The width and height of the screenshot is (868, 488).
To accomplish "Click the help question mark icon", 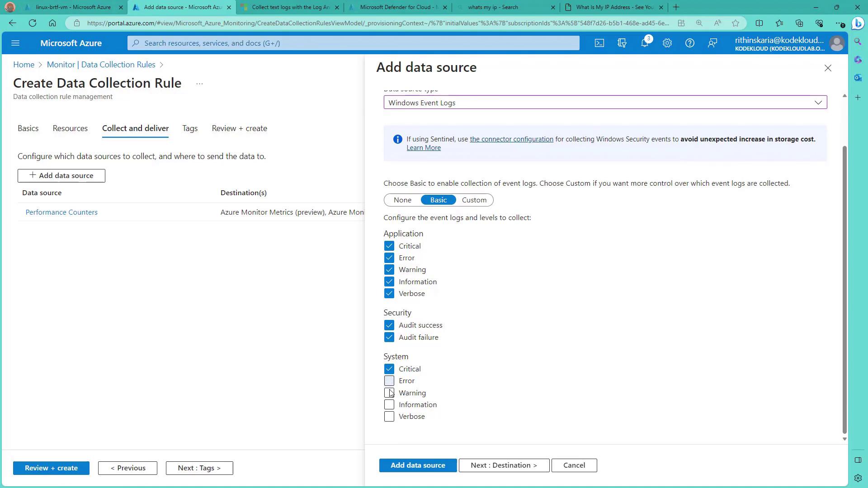I will pyautogui.click(x=689, y=43).
